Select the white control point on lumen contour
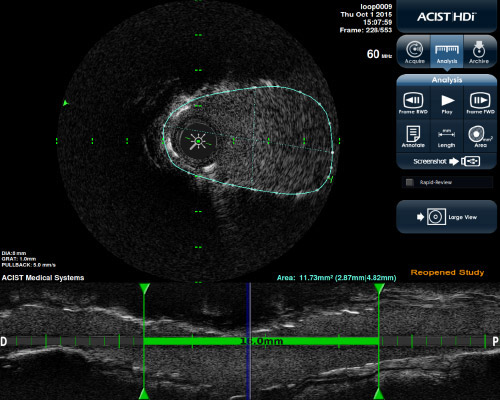Image resolution: width=500 pixels, height=400 pixels. pos(332,153)
